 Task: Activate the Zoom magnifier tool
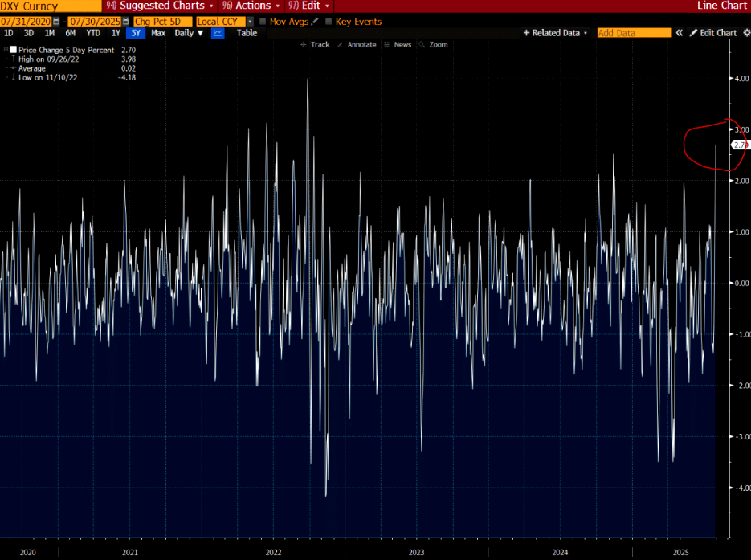(433, 44)
